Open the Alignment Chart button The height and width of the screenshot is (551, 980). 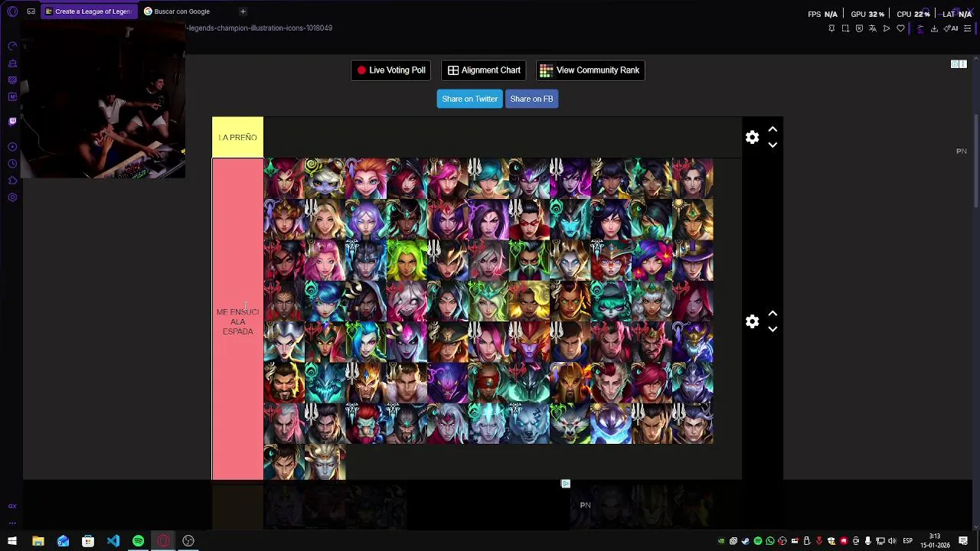[484, 70]
